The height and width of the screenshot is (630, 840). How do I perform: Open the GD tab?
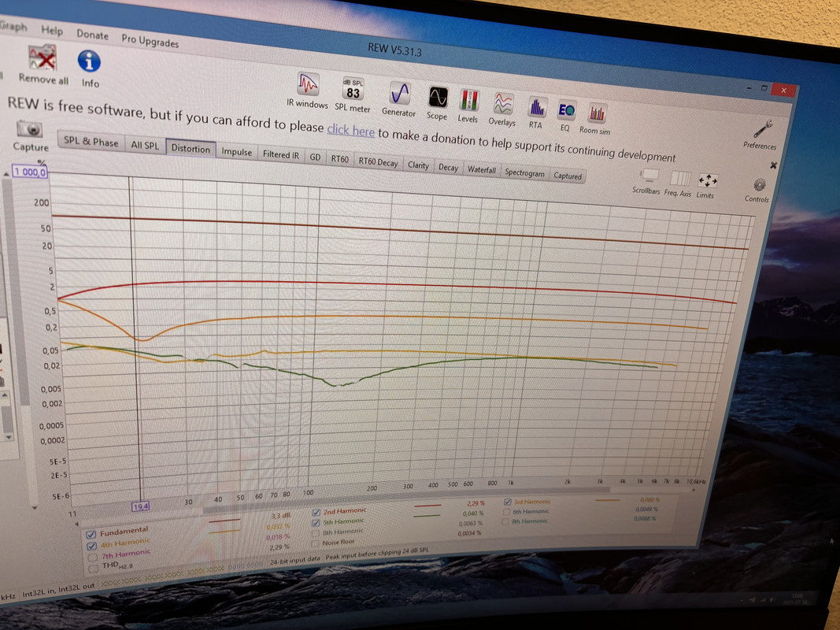tap(315, 157)
